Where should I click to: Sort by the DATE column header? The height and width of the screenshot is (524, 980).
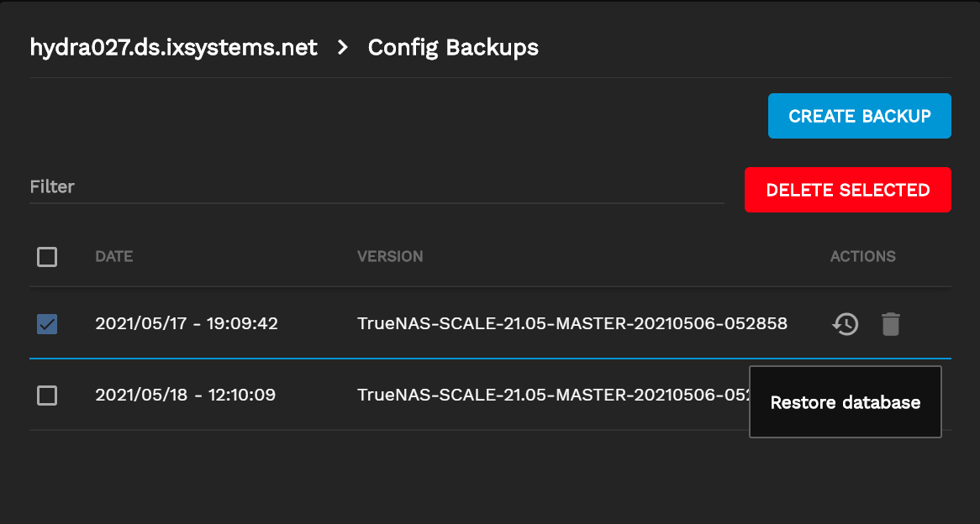[x=114, y=257]
